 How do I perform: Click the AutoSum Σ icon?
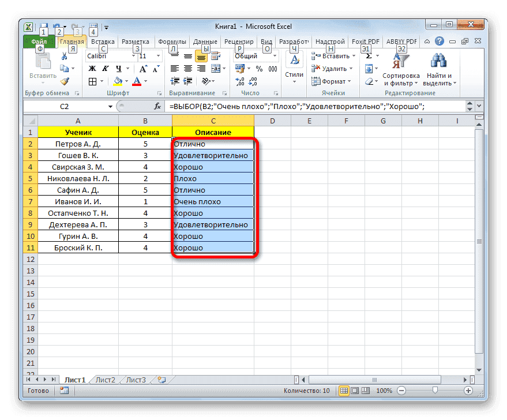(369, 57)
